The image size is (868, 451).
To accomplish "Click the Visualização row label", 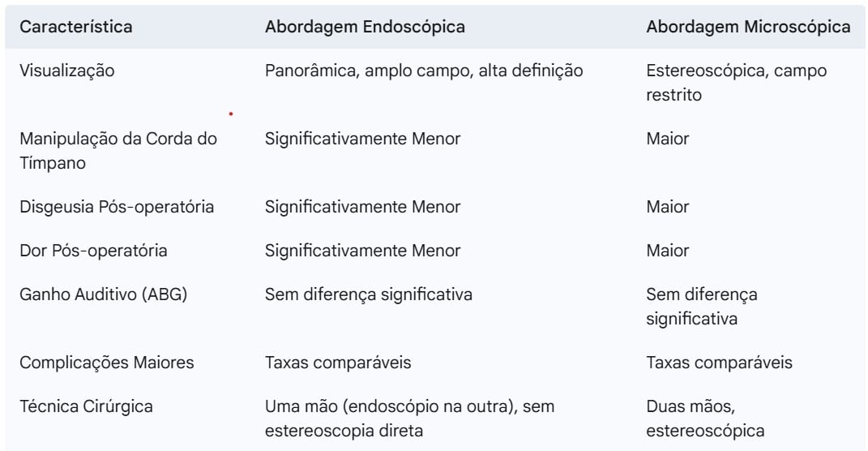I will tap(67, 71).
